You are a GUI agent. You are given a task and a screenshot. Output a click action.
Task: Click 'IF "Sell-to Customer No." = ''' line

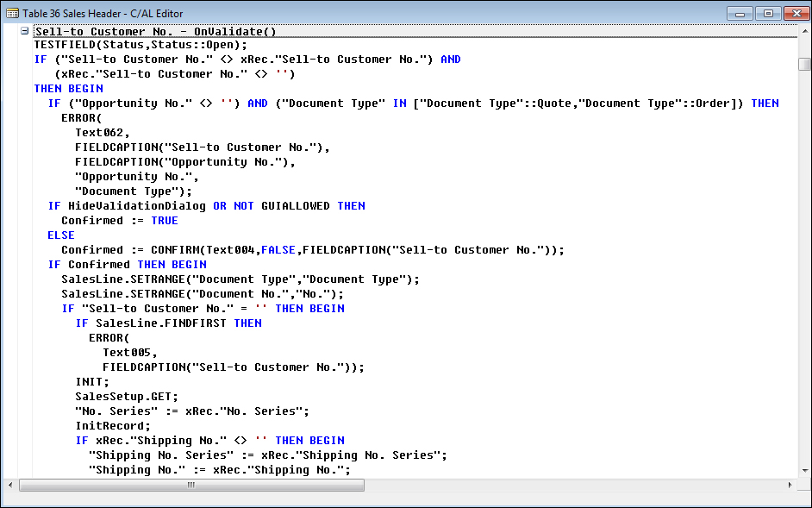(203, 309)
